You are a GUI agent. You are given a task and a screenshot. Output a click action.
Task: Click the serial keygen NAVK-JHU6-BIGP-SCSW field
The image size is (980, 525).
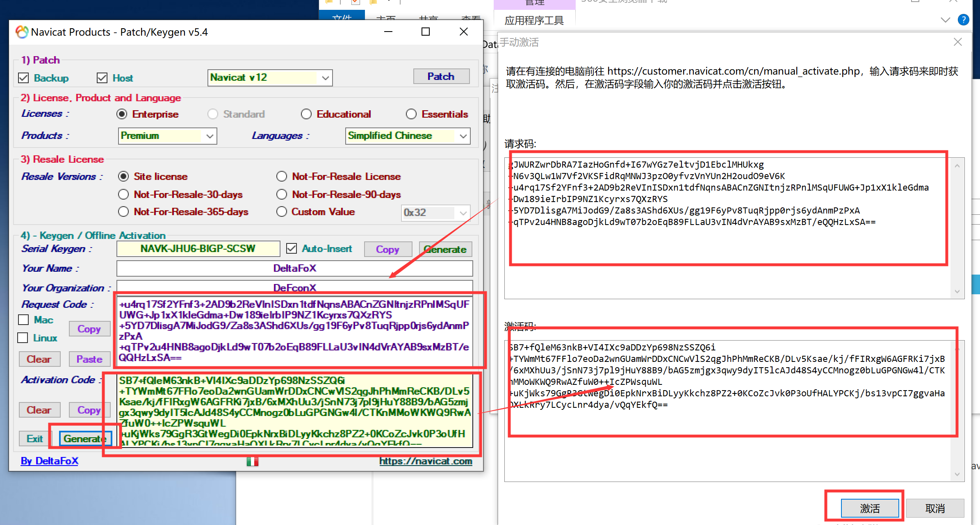[198, 249]
